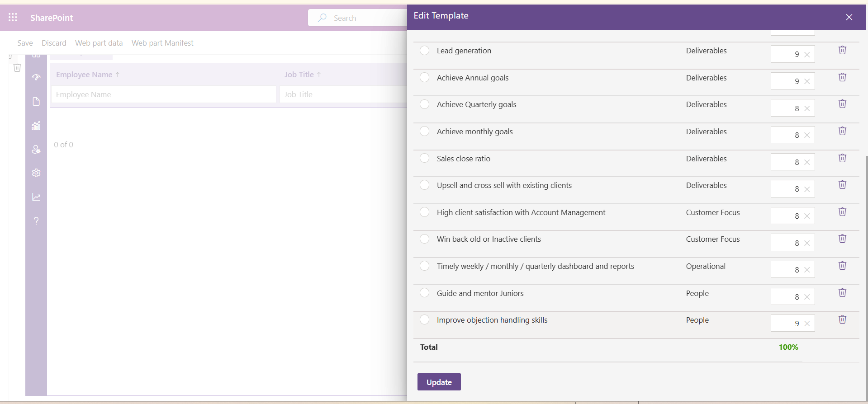Clear weight value for Sales close ratio
The height and width of the screenshot is (404, 868).
pos(807,162)
